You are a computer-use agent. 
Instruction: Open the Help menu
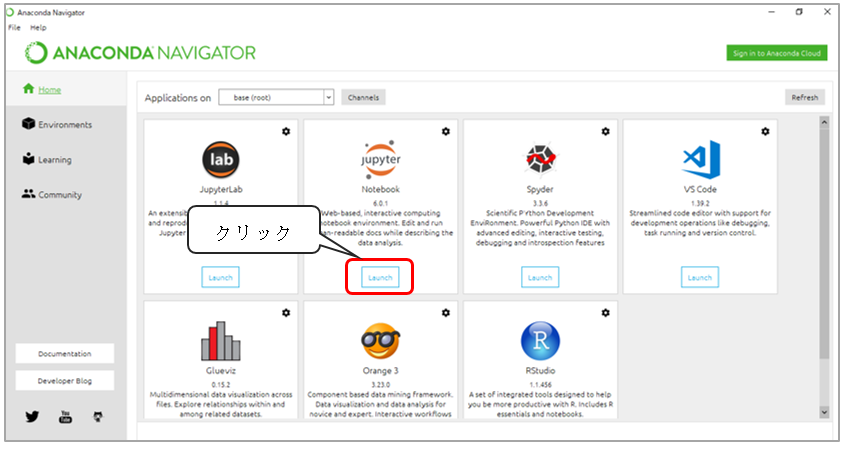pyautogui.click(x=38, y=28)
